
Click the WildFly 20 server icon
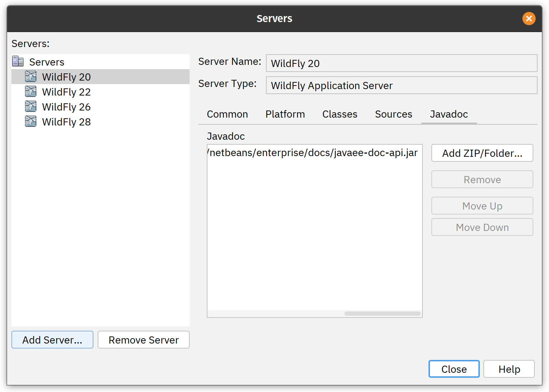pos(31,76)
